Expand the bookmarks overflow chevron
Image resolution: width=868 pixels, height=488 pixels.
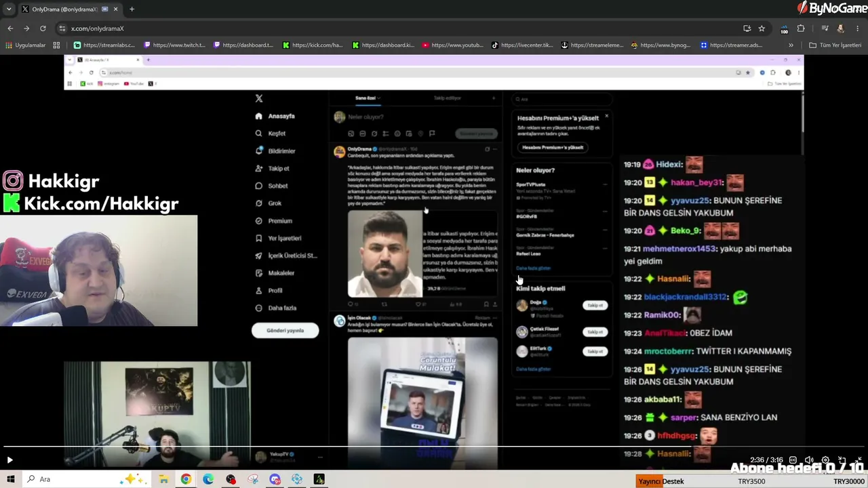[791, 45]
